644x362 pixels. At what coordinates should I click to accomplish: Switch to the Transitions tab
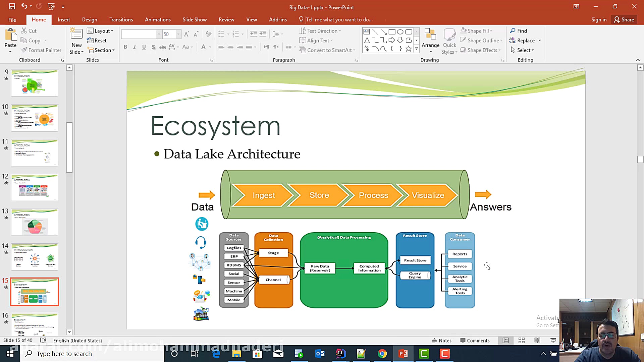(121, 20)
